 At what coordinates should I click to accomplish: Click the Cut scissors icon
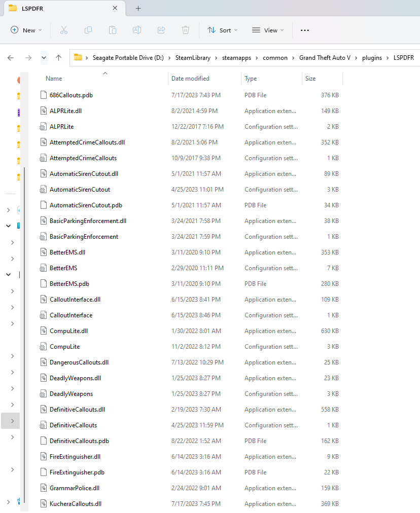point(64,30)
